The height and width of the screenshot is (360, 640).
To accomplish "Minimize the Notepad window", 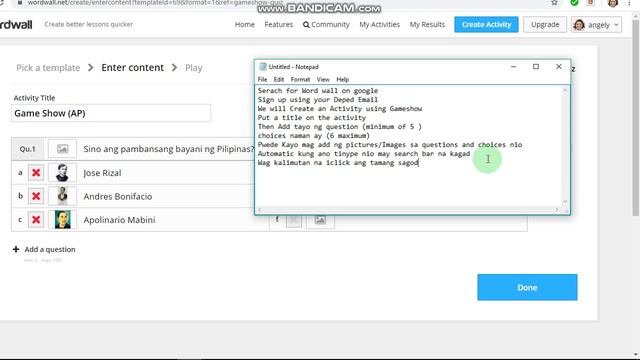I will pos(513,67).
